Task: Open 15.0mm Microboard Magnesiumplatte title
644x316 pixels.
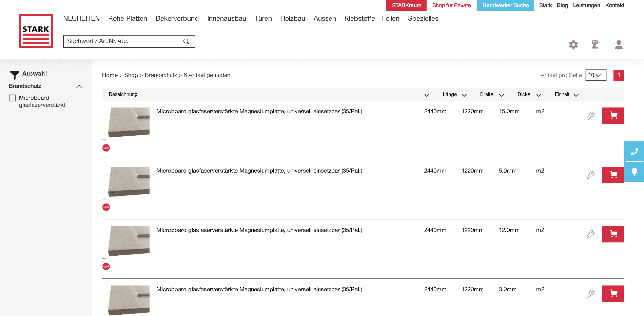Action: point(259,112)
